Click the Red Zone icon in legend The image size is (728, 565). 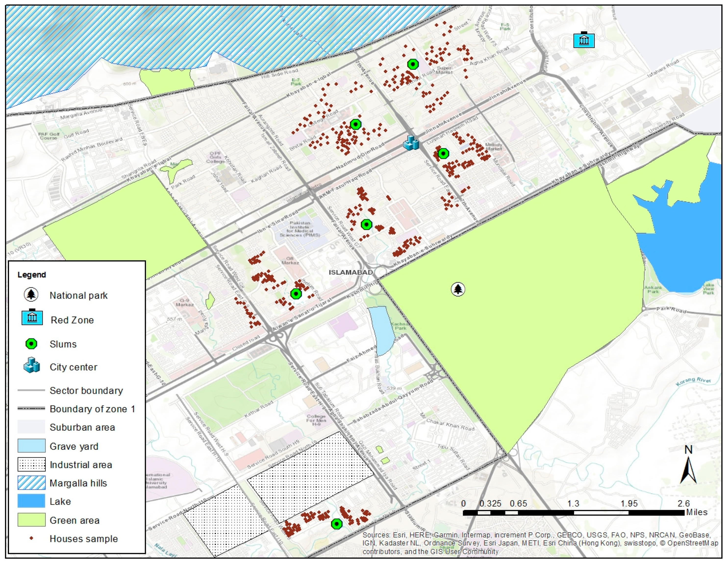tap(32, 317)
